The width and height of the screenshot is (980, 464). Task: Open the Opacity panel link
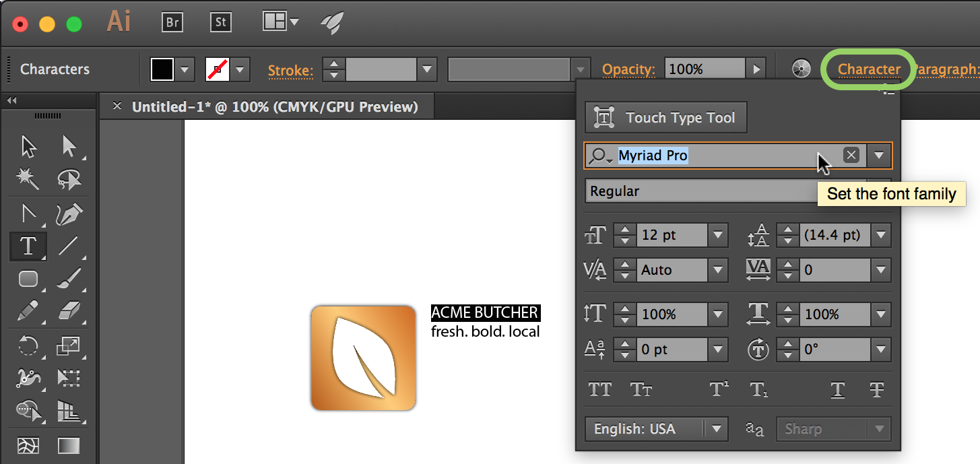click(x=628, y=69)
